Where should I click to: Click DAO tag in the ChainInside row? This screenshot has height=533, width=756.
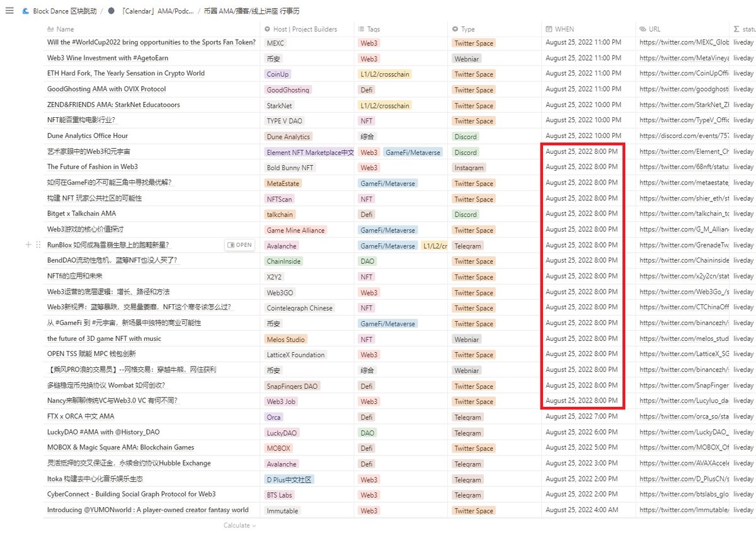tap(367, 261)
